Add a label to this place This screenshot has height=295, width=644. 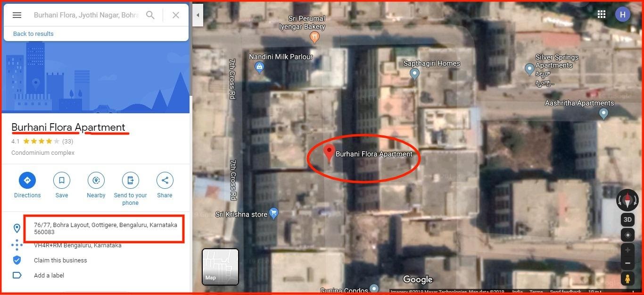(49, 276)
